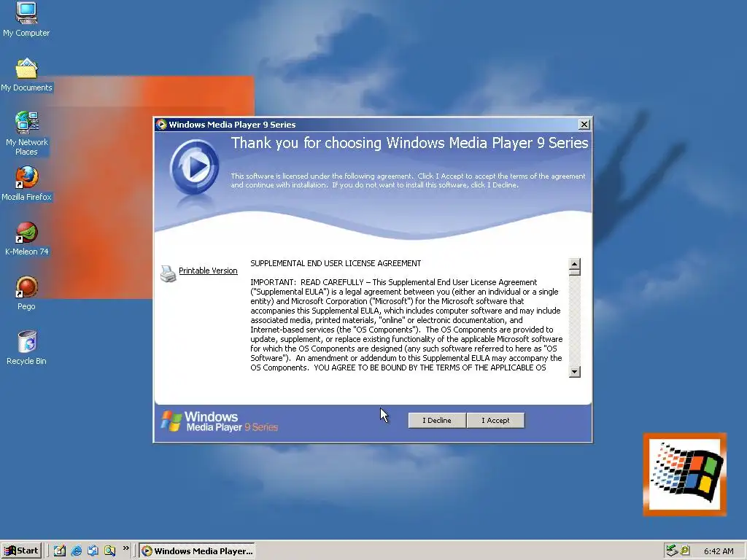Select the My Network Places icon
The height and width of the screenshot is (560, 747).
(26, 133)
